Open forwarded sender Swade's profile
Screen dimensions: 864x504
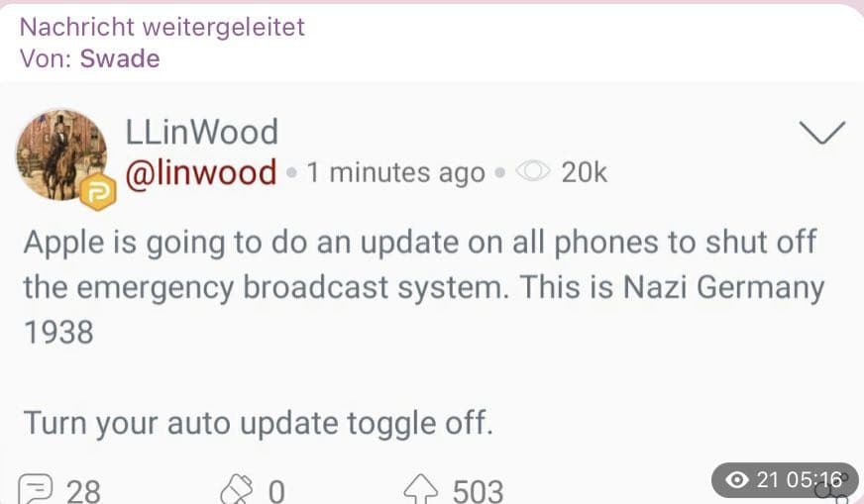pyautogui.click(x=120, y=58)
